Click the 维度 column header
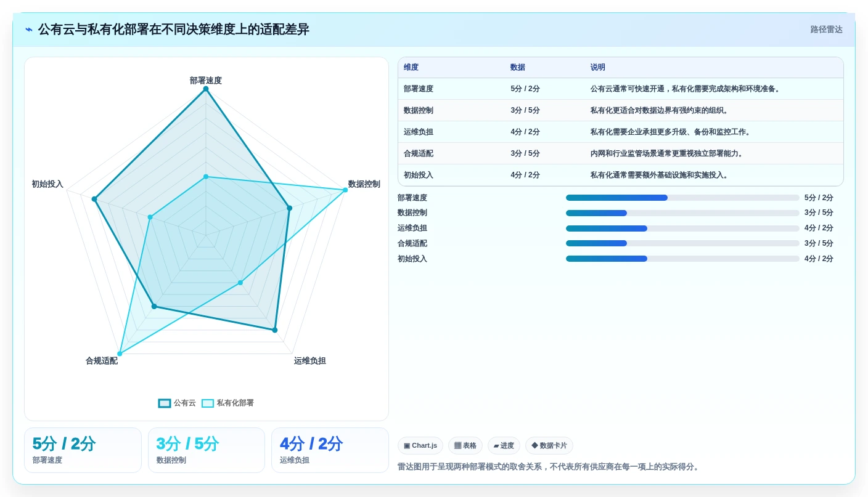The height and width of the screenshot is (497, 868). click(411, 68)
